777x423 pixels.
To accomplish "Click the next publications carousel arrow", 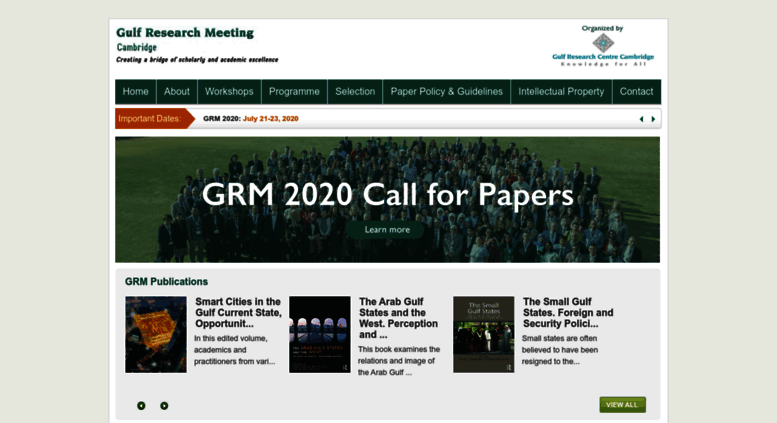I will tap(164, 406).
